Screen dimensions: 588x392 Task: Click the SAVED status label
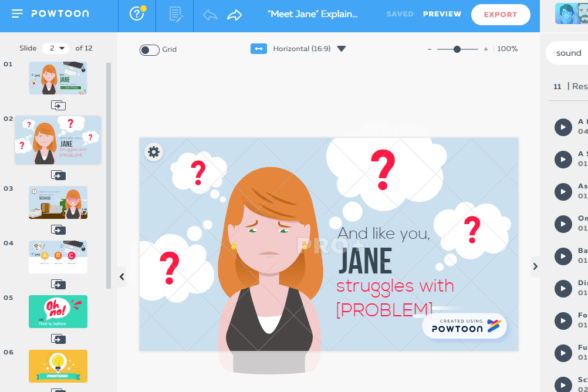click(x=400, y=14)
